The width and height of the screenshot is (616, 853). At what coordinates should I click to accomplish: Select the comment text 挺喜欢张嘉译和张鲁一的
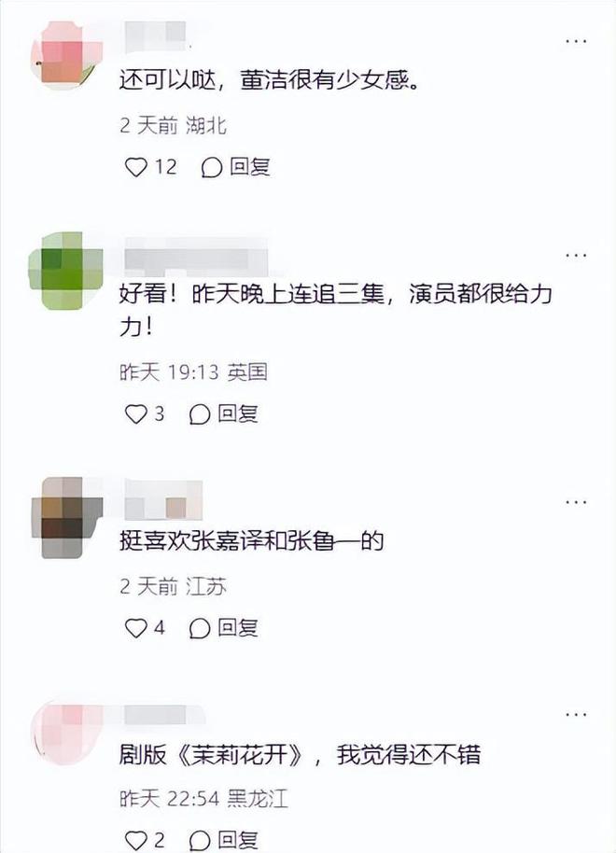point(251,540)
